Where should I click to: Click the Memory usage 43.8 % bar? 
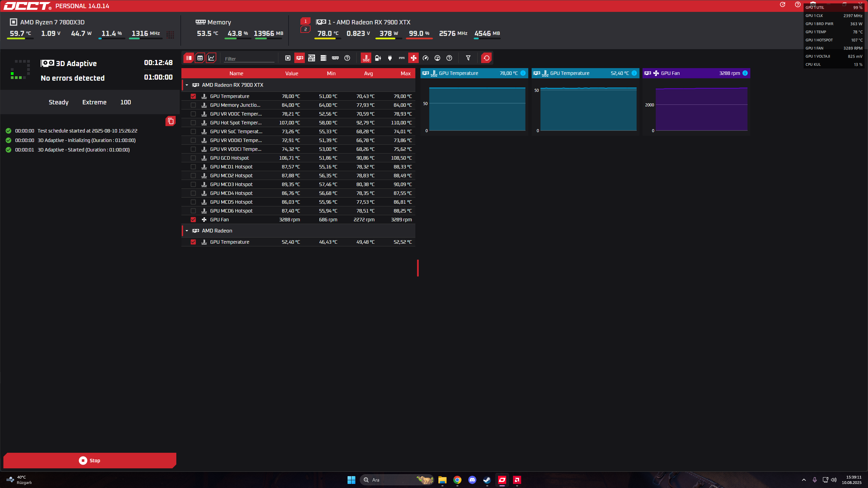point(238,39)
